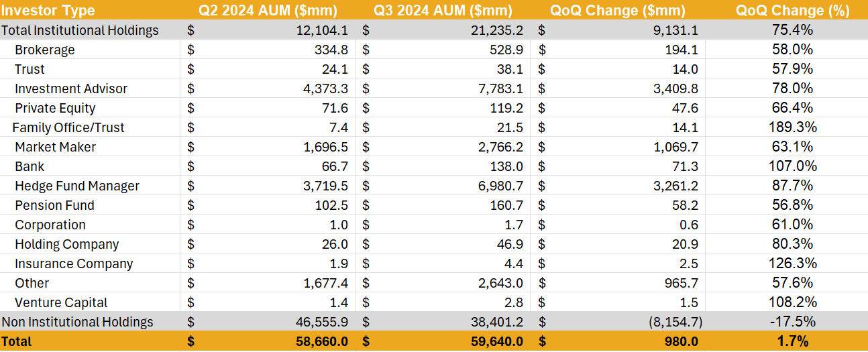Click the Brokerage row label
The height and width of the screenshot is (352, 868).
coord(45,50)
